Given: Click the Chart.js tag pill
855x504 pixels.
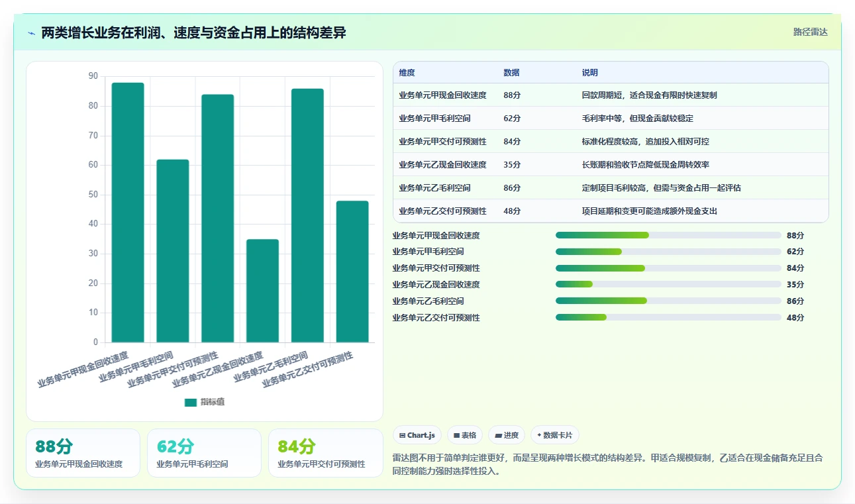Looking at the screenshot, I should tap(417, 435).
